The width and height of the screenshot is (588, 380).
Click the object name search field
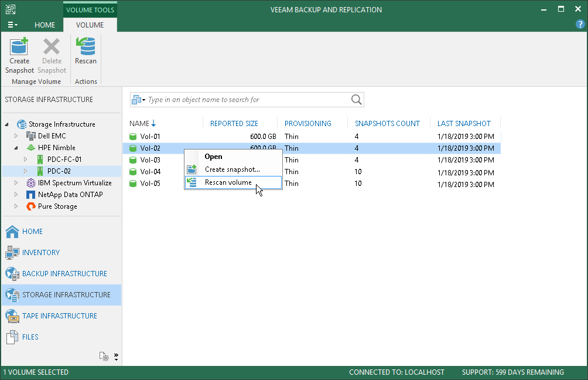point(248,100)
